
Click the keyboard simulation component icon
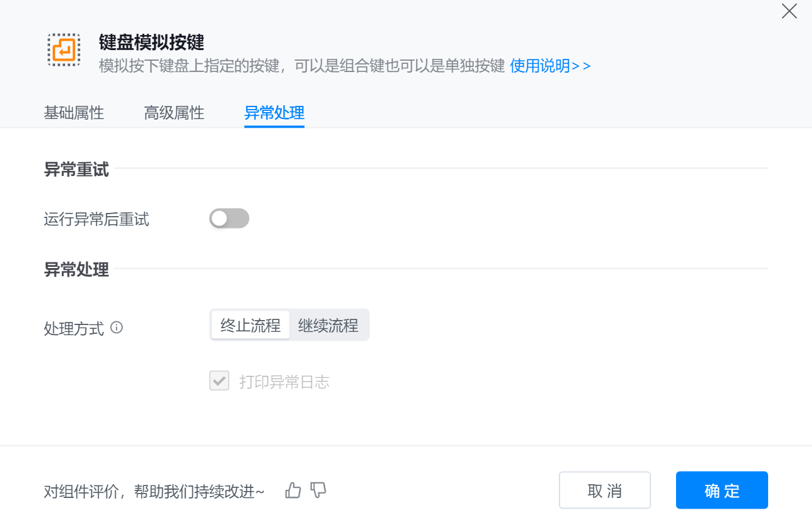pyautogui.click(x=64, y=50)
